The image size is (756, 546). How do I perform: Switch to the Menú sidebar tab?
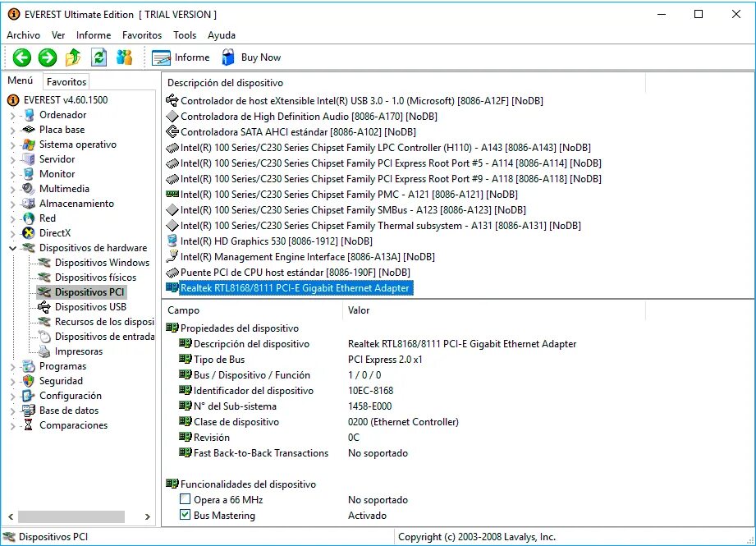coord(21,80)
